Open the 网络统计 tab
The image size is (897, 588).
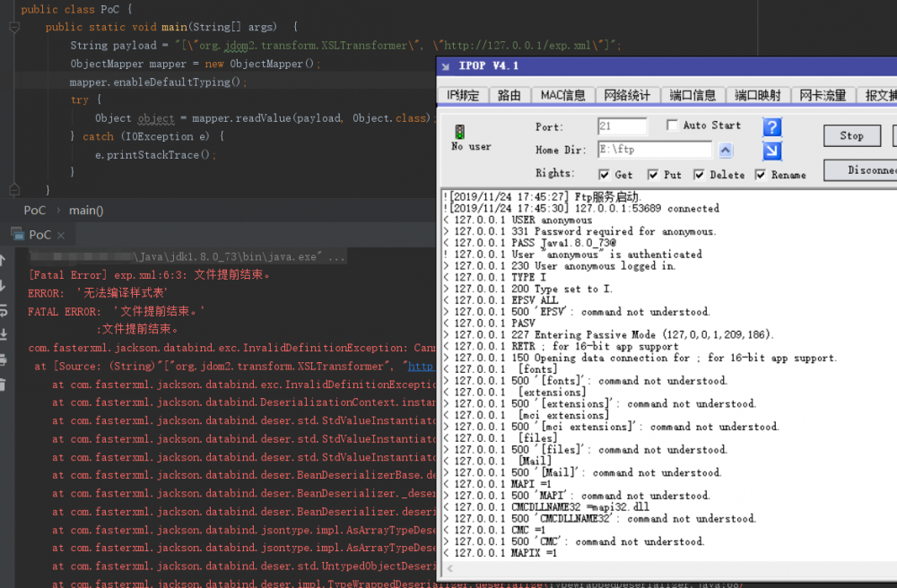[x=628, y=95]
